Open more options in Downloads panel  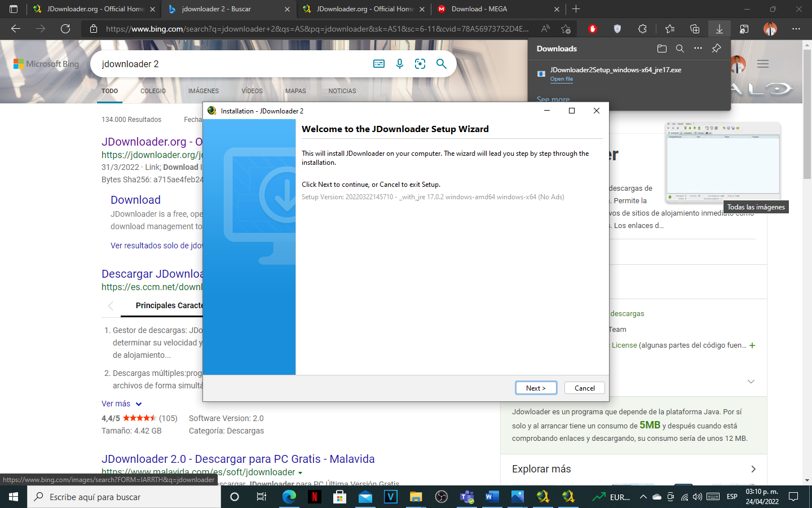(698, 49)
